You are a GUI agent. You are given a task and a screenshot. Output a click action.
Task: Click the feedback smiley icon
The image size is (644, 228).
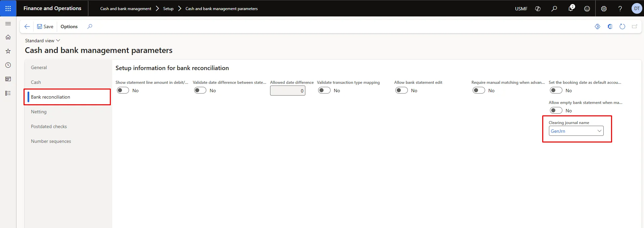pyautogui.click(x=587, y=9)
